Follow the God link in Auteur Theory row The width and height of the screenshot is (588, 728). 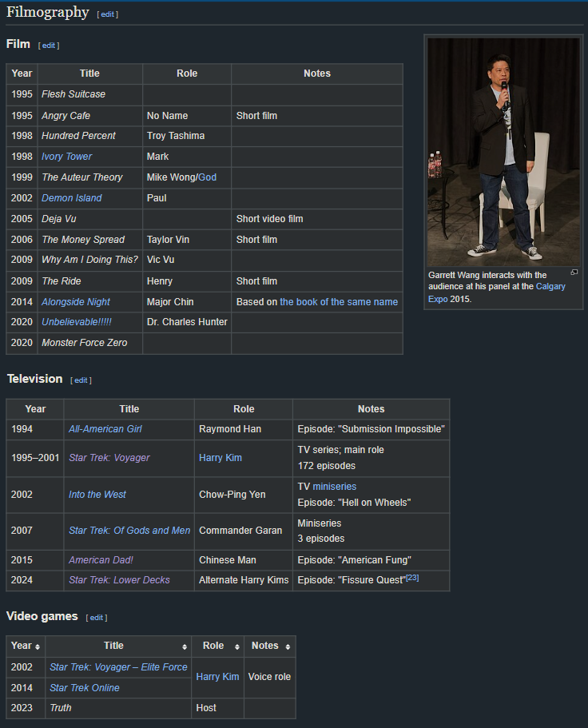[208, 177]
